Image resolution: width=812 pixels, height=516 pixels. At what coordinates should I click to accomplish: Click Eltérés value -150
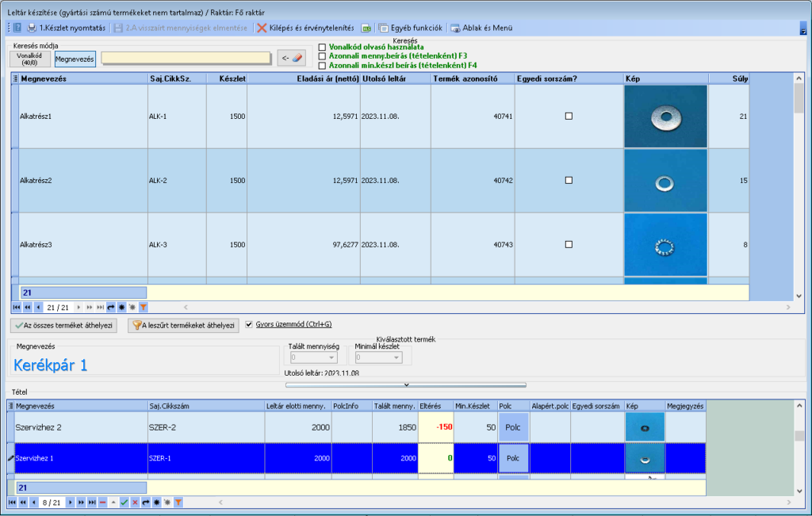click(x=436, y=427)
